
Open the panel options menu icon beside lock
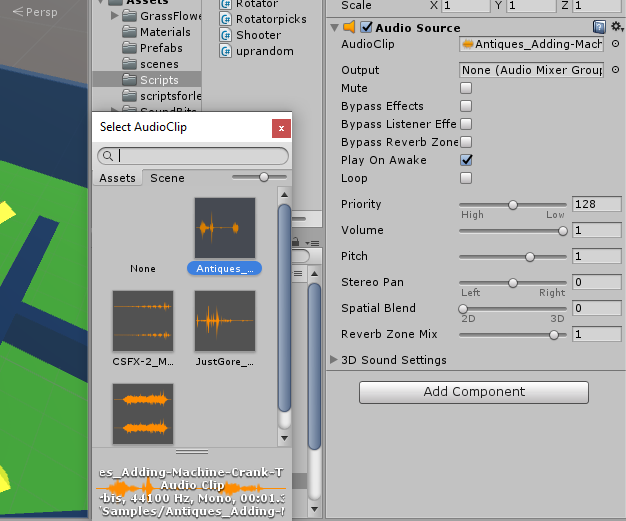pyautogui.click(x=312, y=243)
